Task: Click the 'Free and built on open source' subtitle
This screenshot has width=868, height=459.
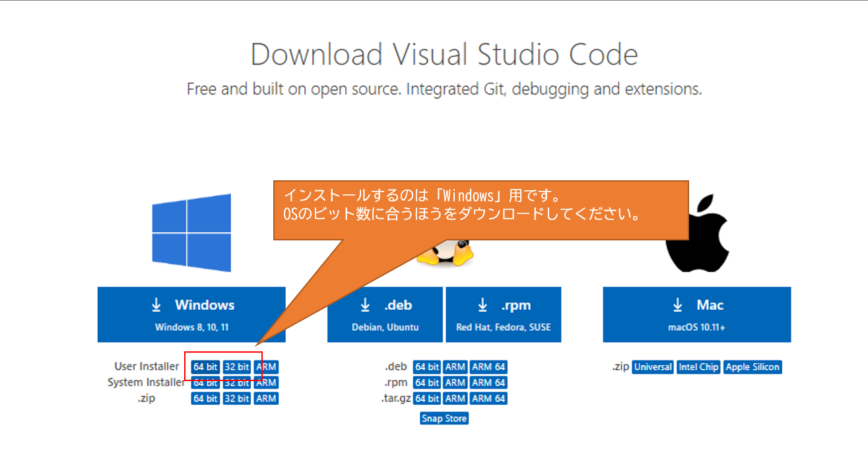Action: pos(444,88)
